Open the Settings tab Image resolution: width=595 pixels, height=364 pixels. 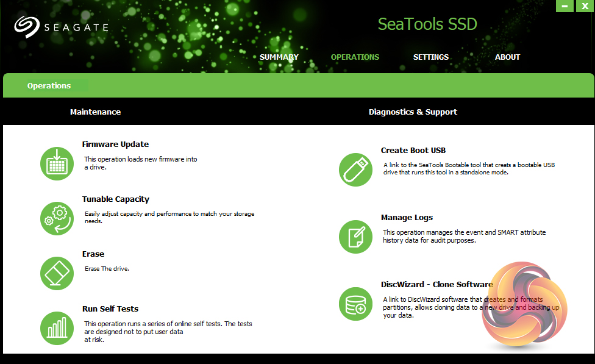pos(430,57)
